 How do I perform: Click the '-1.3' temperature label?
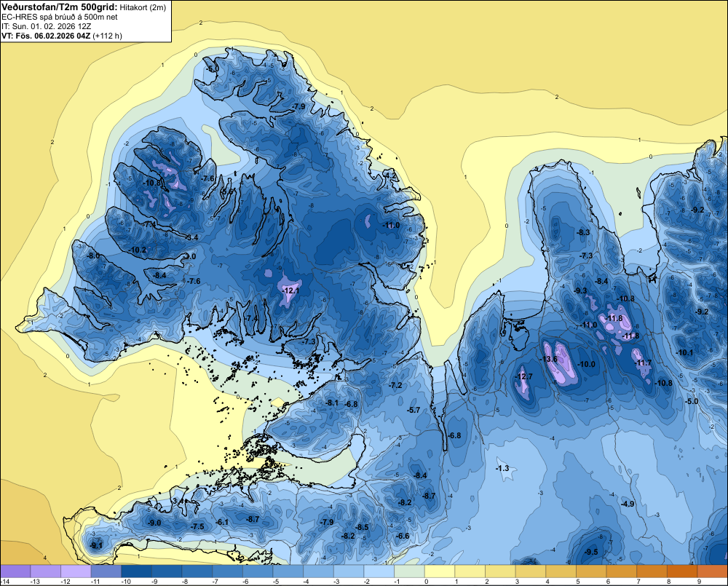pos(502,468)
